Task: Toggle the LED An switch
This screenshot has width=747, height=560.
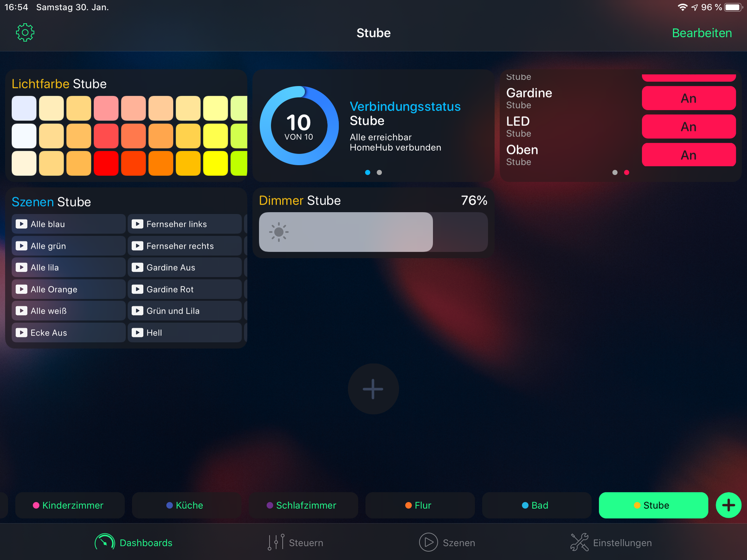Action: [x=688, y=127]
